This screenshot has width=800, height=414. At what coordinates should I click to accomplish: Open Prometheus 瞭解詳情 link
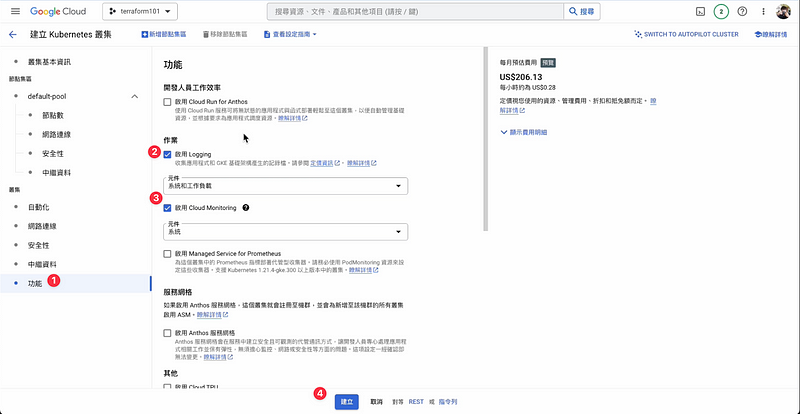(x=363, y=270)
